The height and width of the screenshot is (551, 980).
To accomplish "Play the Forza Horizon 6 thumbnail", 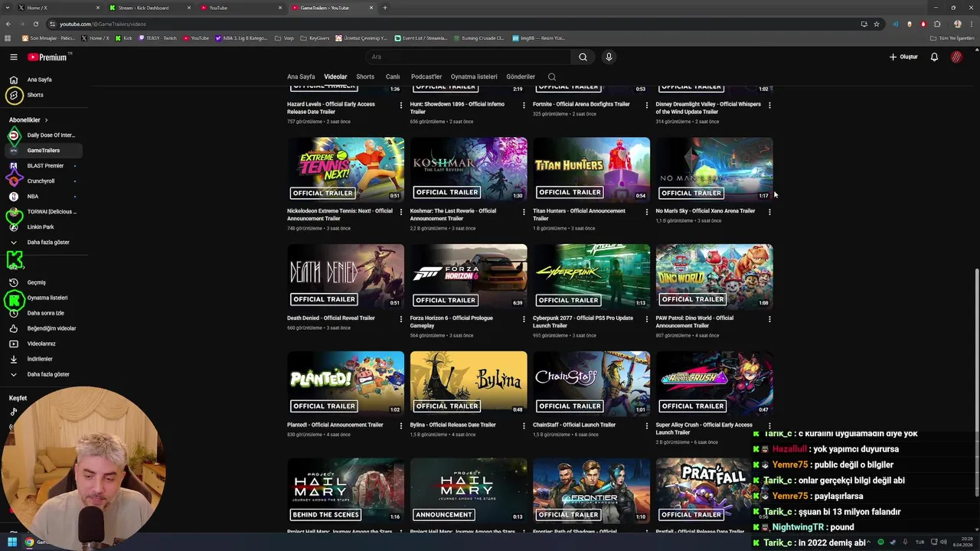I will pyautogui.click(x=469, y=276).
